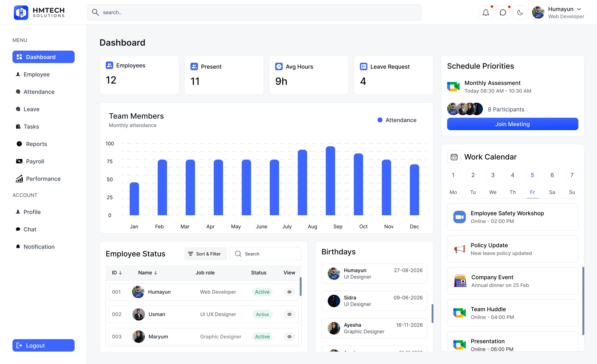Select day 5 Friday in the Work Calendar
Image resolution: width=597 pixels, height=364 pixels.
point(532,175)
